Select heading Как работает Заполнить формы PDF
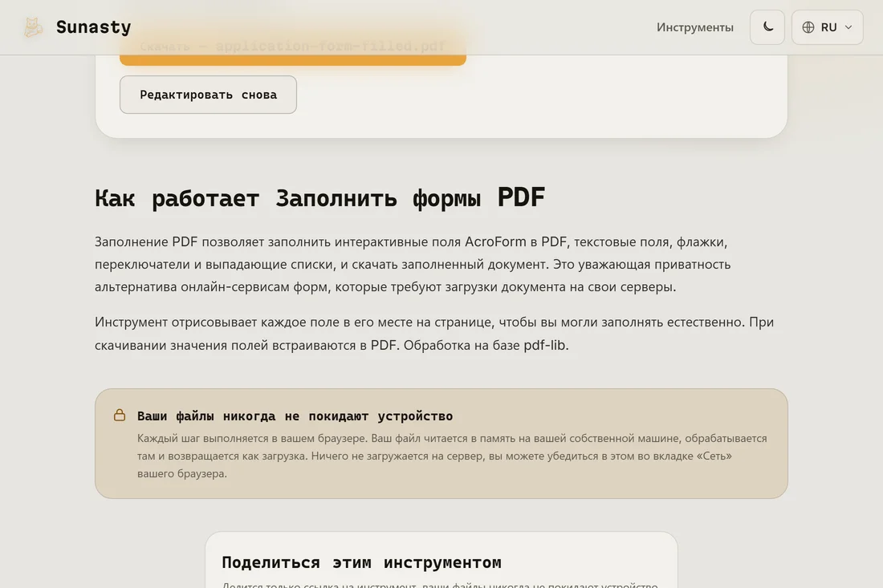 pyautogui.click(x=319, y=197)
